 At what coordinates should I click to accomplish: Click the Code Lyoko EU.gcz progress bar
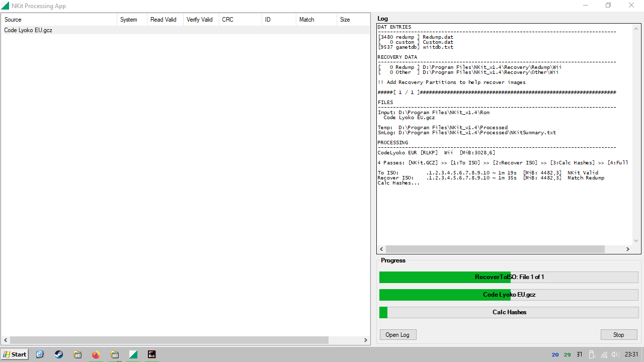click(509, 295)
